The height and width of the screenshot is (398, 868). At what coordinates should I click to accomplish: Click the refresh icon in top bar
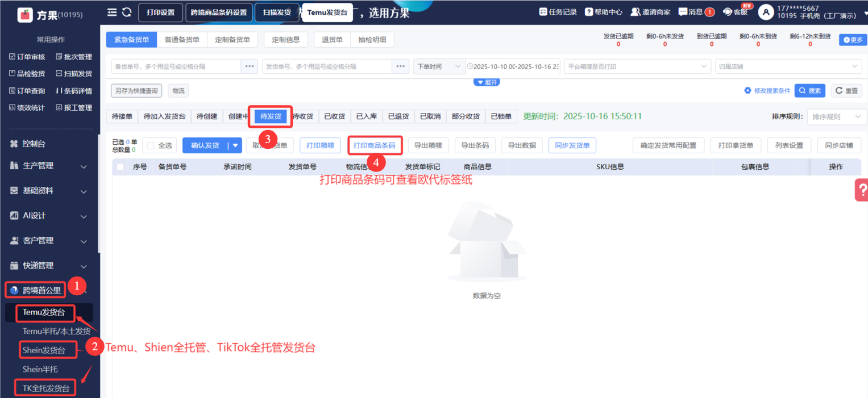(127, 12)
